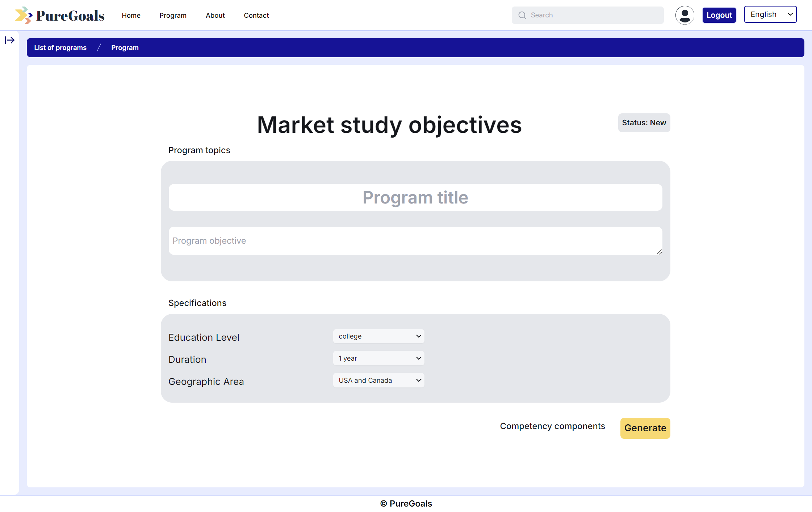
Task: Click the Status: New badge
Action: 644,123
